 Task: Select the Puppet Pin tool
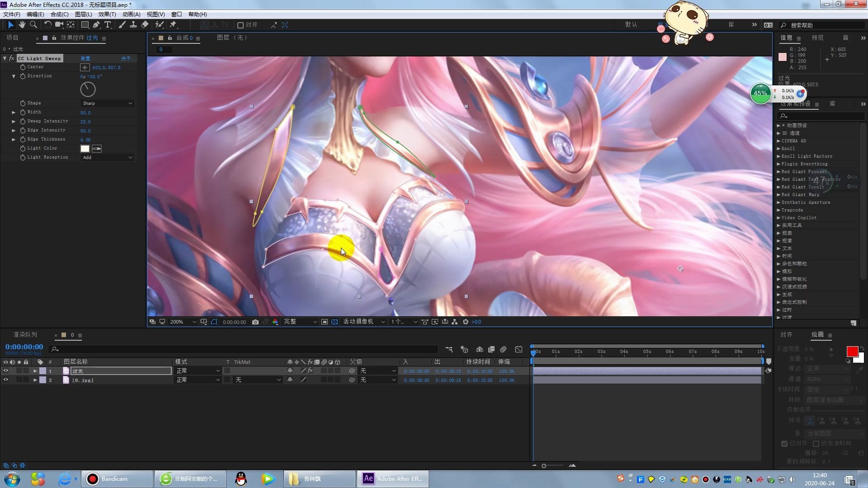click(x=173, y=25)
